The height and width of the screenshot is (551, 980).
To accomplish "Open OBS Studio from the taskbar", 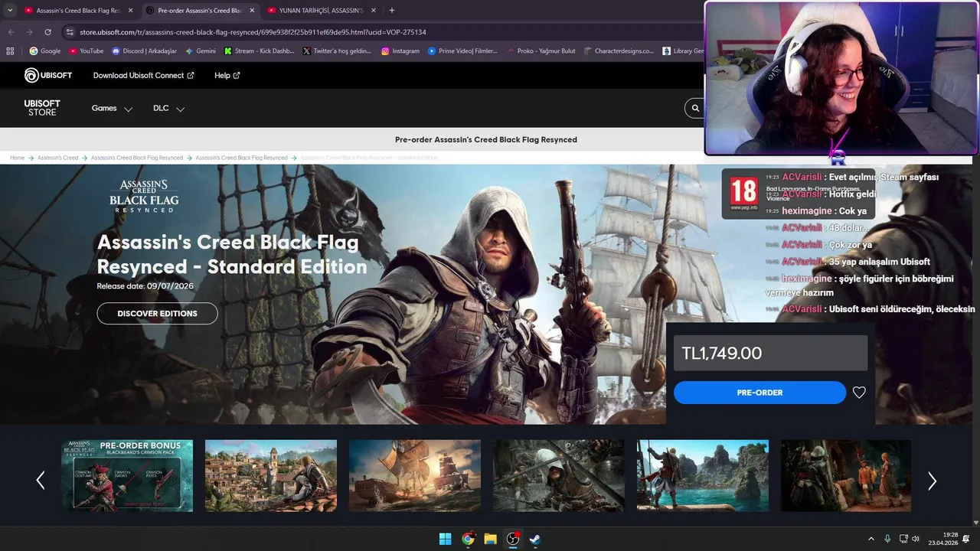I will 513,539.
